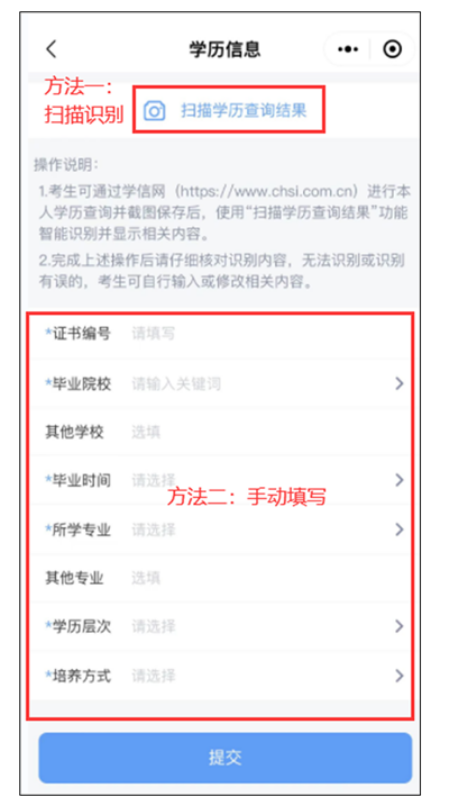Click the blue 提交 button
The height and width of the screenshot is (799, 468).
coord(225,758)
